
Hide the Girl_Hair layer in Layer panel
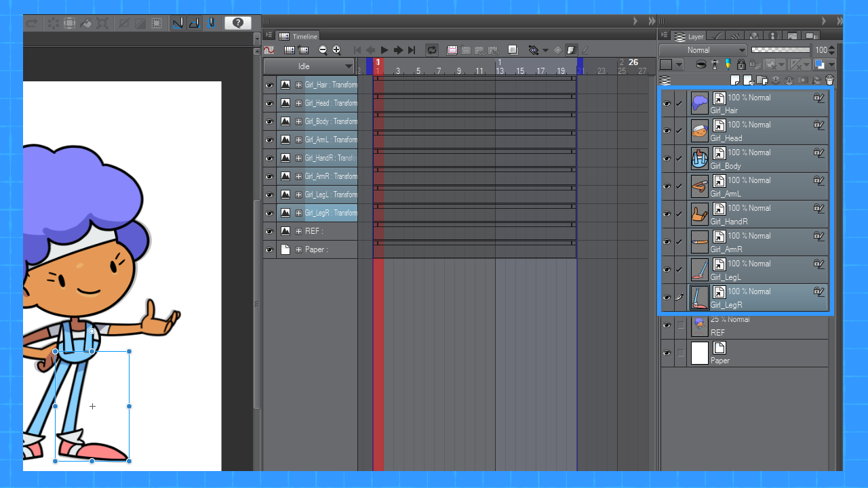point(667,104)
